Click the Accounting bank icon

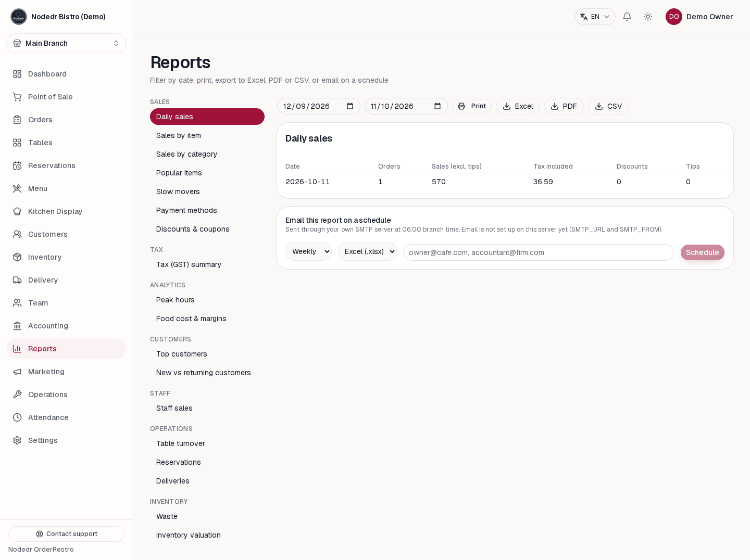17,326
